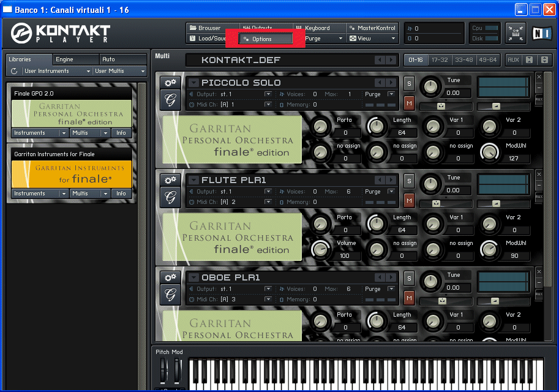Expand the Midi Ch dropdown for PICCOLO SOLO
559x392 pixels.
(x=268, y=105)
